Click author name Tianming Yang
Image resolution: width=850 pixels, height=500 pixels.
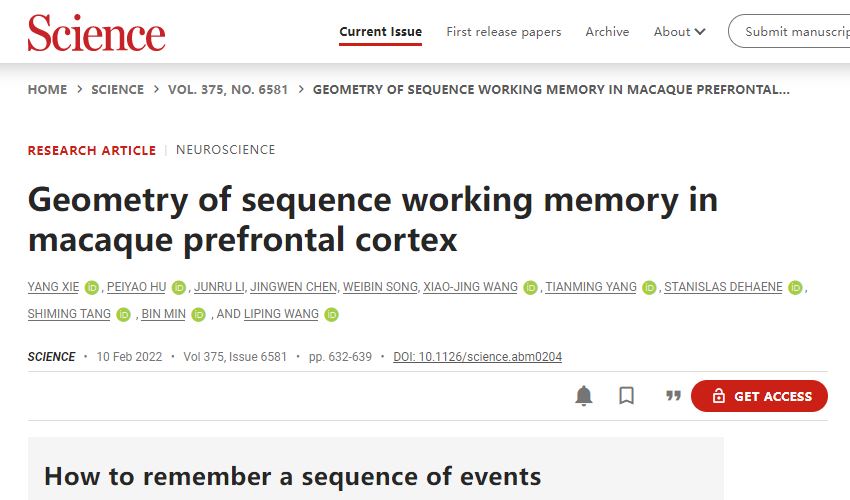click(590, 287)
